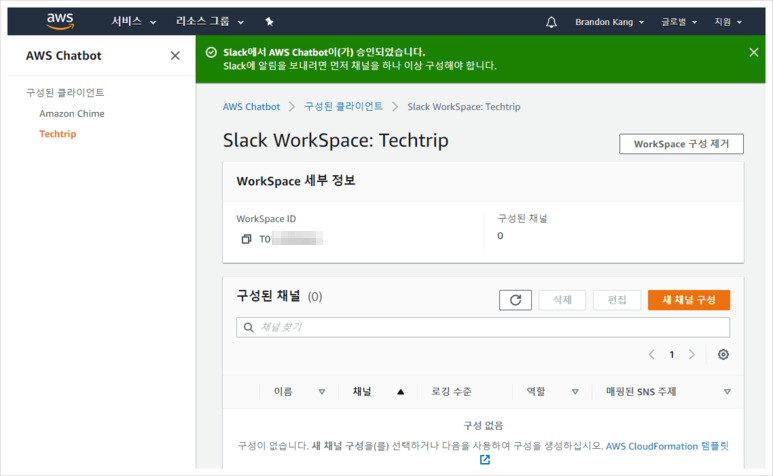
Task: Click the 삭제 delete button
Action: 562,300
